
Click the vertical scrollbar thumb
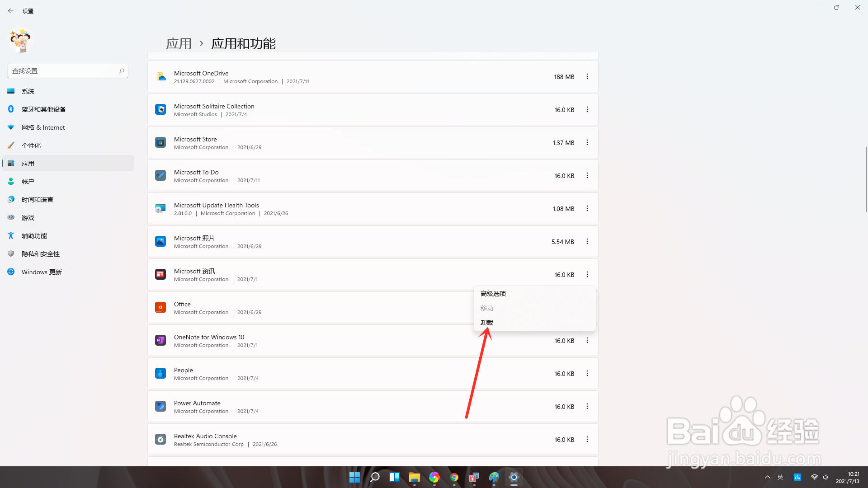coord(866,179)
